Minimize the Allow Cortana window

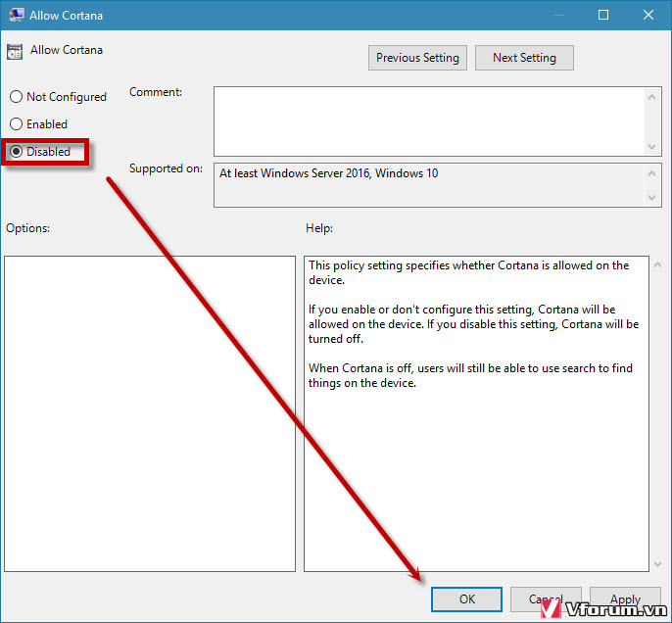[558, 15]
